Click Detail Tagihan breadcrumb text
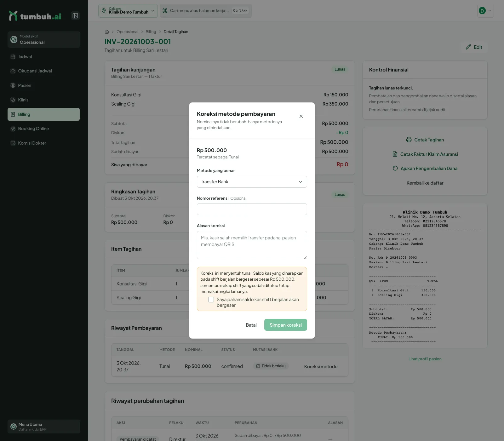Viewport: 504px width, 441px height. (x=176, y=32)
